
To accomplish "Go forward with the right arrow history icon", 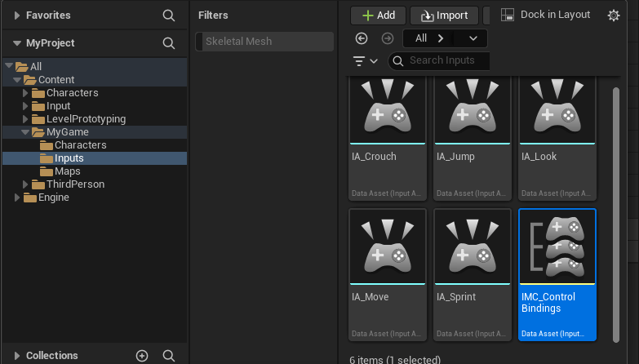I will pyautogui.click(x=387, y=38).
